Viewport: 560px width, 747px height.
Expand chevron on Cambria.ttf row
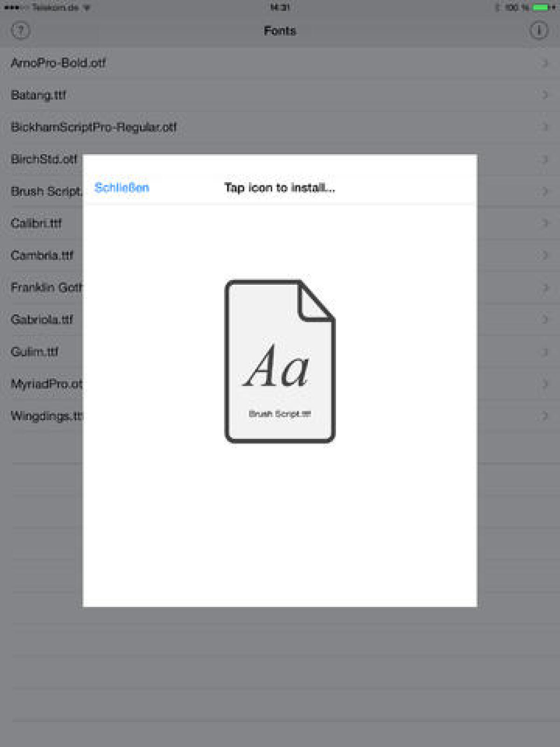click(545, 255)
